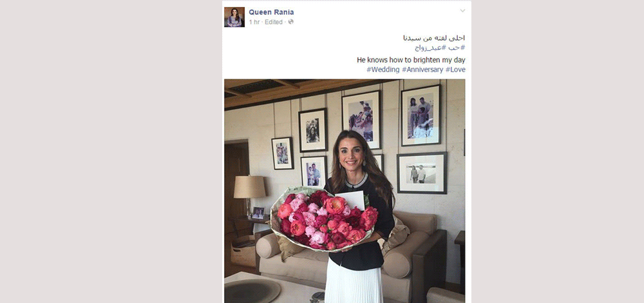Open Queen Rania's profile picture thumbnail
This screenshot has height=303, width=644.
[234, 17]
